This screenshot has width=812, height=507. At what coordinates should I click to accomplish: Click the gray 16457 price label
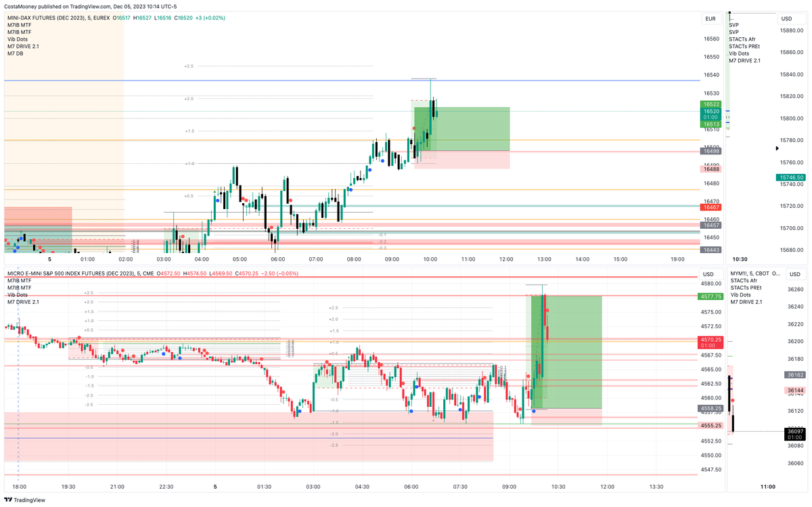point(711,225)
